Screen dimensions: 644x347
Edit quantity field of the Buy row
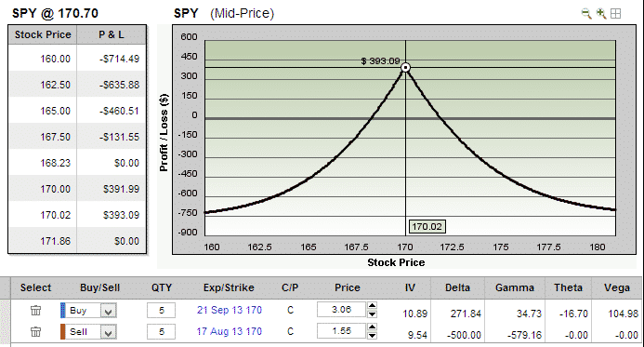pos(162,311)
